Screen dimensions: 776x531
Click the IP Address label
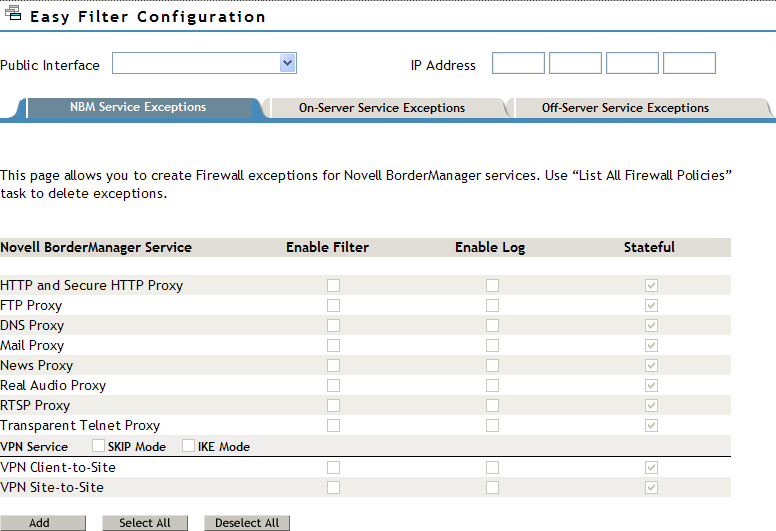click(443, 65)
